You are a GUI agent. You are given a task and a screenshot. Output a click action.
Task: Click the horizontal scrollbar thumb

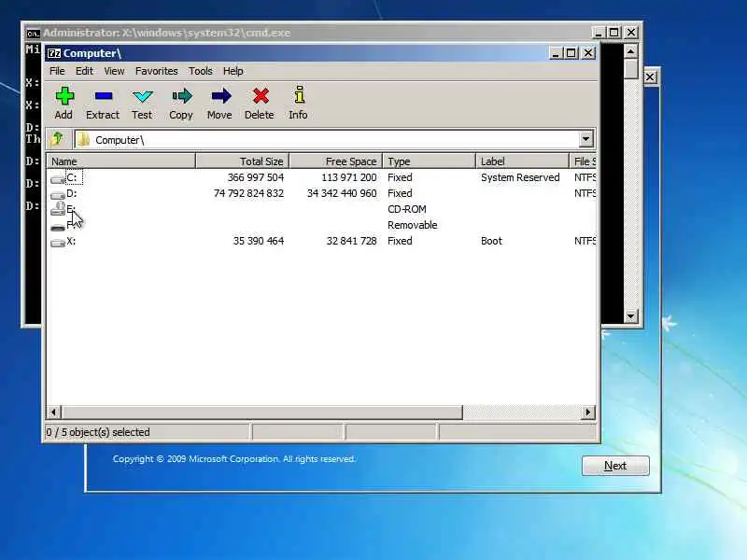click(262, 413)
